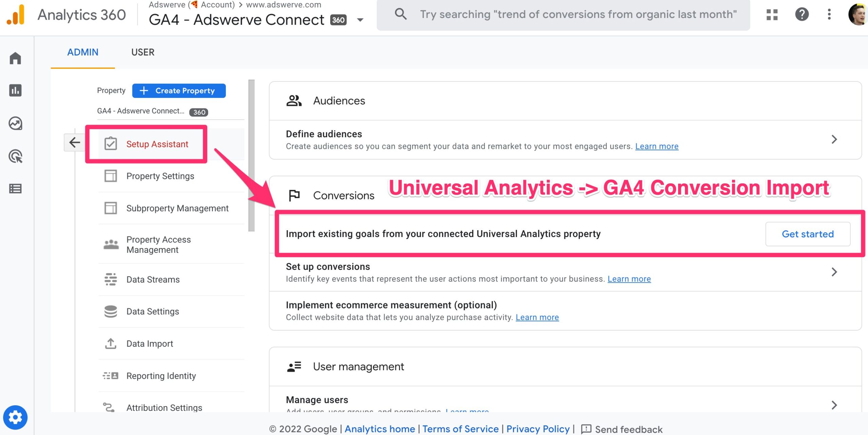
Task: Open the Home icon in left sidebar
Action: tap(15, 58)
